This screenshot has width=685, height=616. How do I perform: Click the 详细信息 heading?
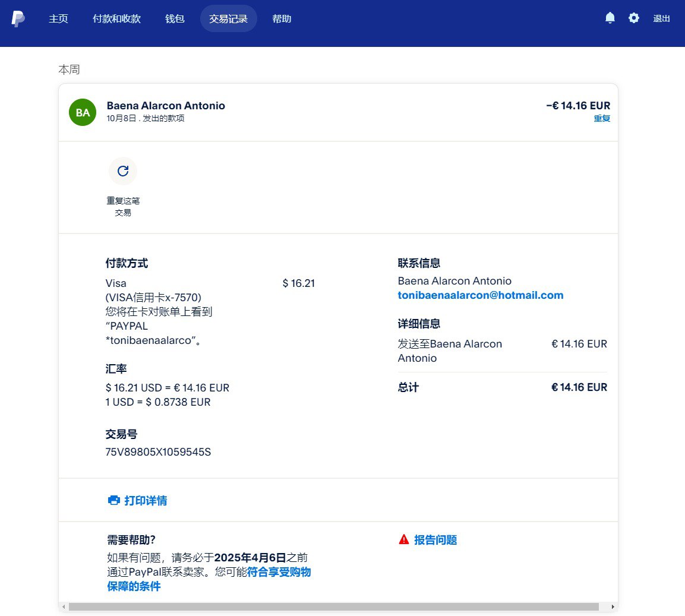coord(419,324)
